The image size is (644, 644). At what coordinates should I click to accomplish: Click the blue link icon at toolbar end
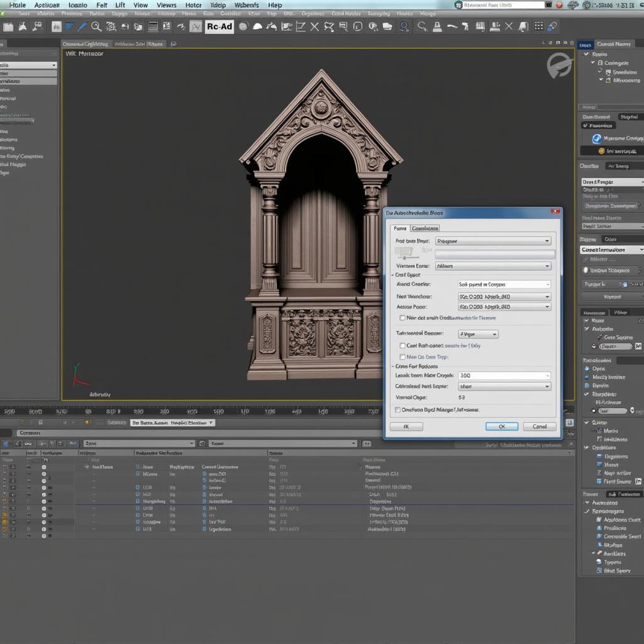click(x=552, y=26)
